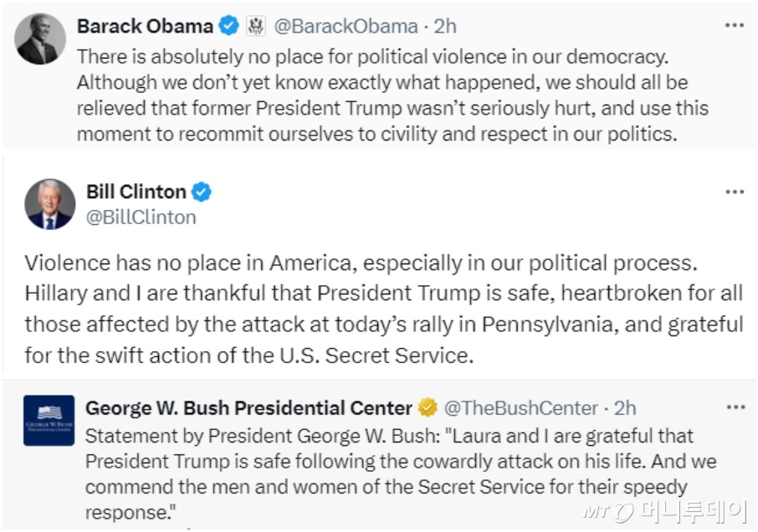Click Obama's tweet text about political violence
This screenshot has height=532, width=758.
click(x=392, y=95)
